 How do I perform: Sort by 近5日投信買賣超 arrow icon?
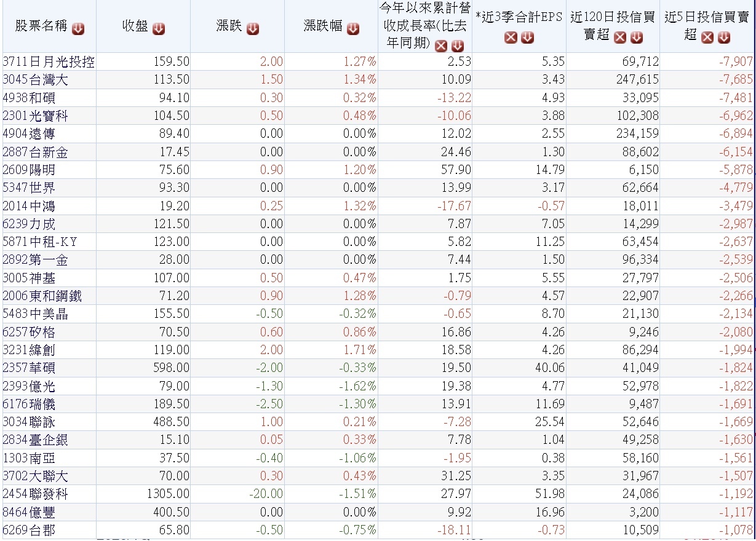[x=723, y=38]
